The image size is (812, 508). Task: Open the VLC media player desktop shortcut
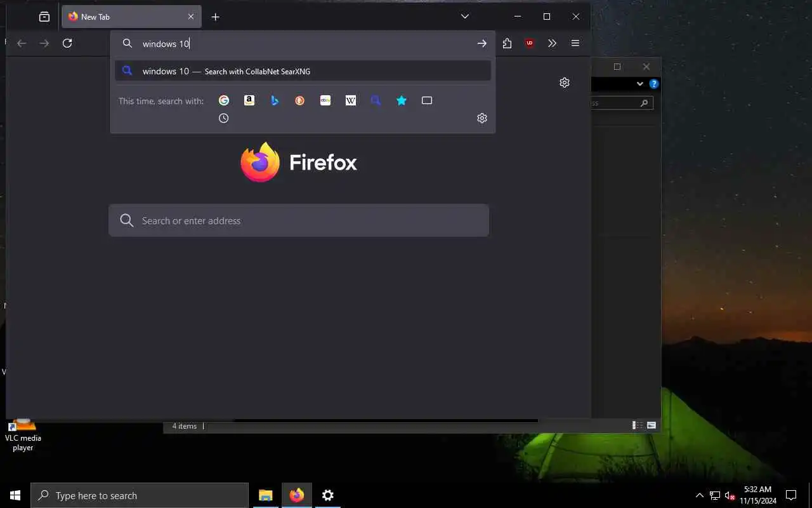pos(23,434)
